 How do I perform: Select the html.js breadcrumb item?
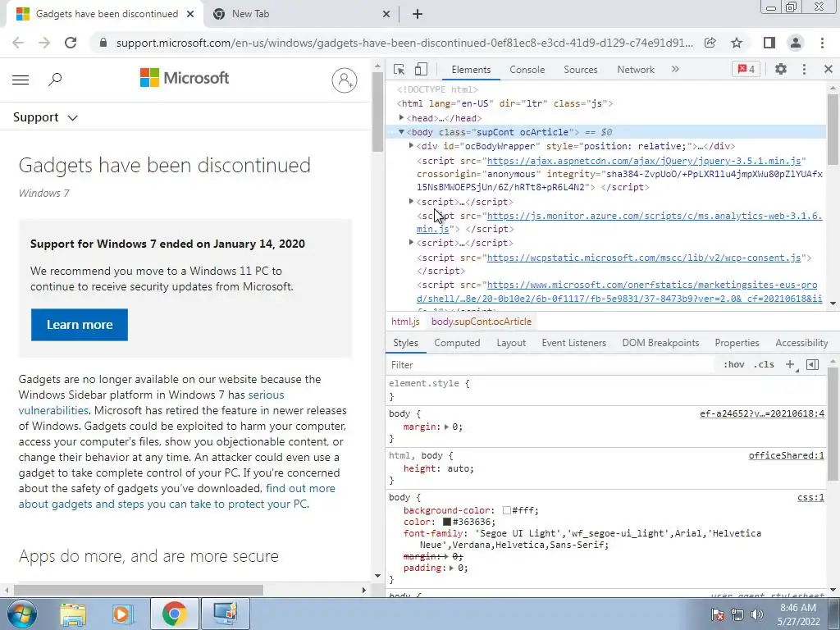coord(405,322)
